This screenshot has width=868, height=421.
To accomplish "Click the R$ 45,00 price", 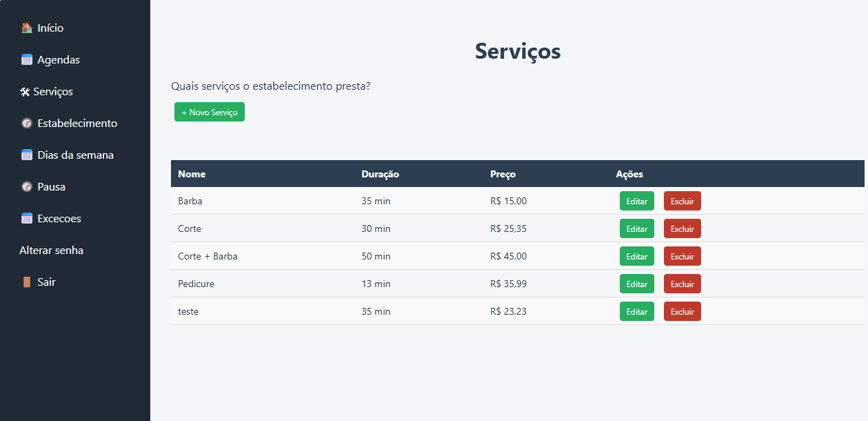I will (509, 256).
